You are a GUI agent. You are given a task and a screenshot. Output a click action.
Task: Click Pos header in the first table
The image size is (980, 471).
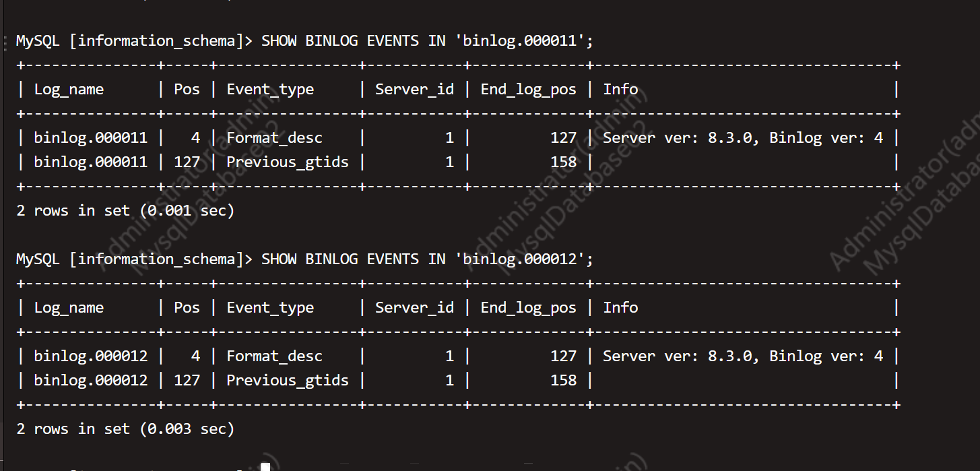pos(187,90)
